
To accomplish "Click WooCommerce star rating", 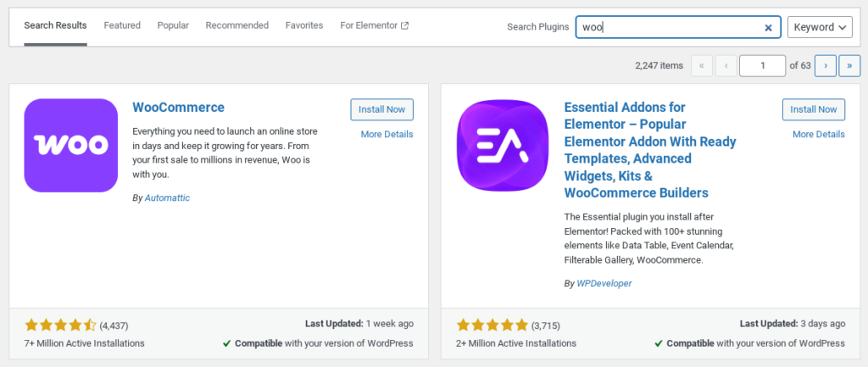I will tap(61, 325).
